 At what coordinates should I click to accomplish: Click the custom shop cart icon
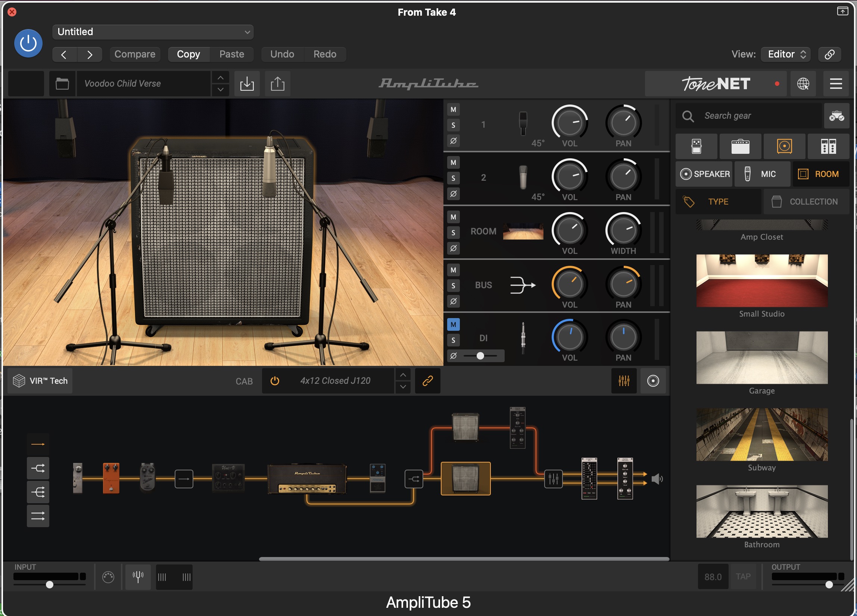[x=836, y=116]
